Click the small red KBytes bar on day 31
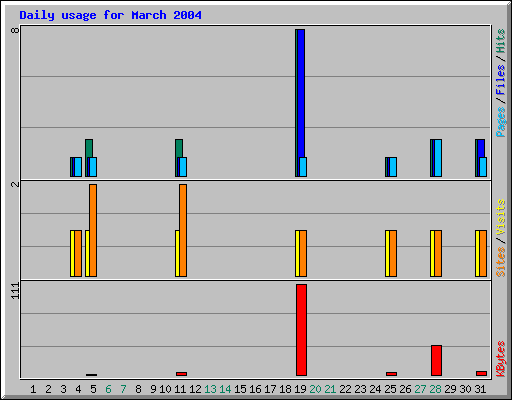Viewport: 512px width, 400px height. (481, 373)
